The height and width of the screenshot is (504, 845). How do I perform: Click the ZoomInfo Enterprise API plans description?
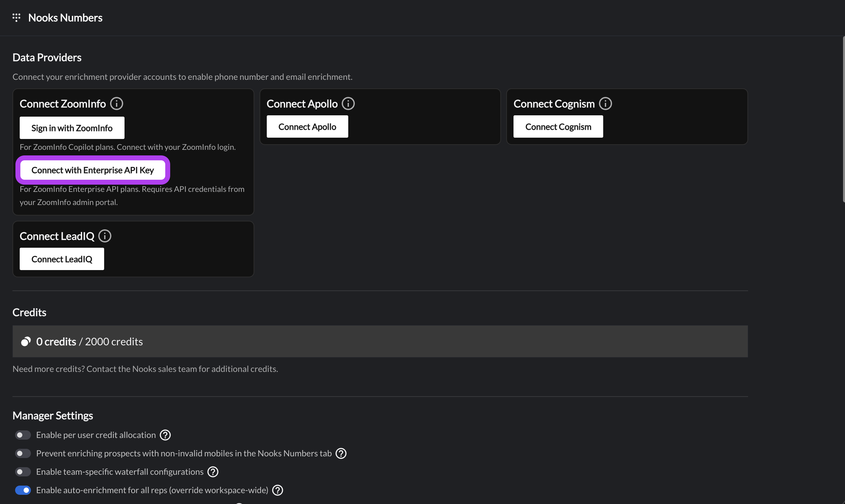tap(132, 195)
